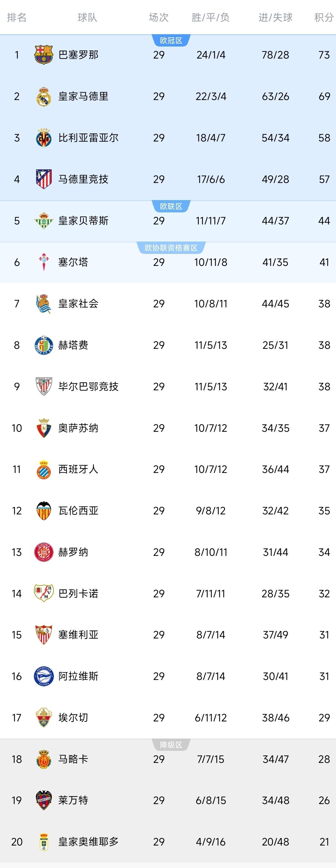336x868 pixels.
Task: Open the Celta Vigo logo
Action: (44, 262)
